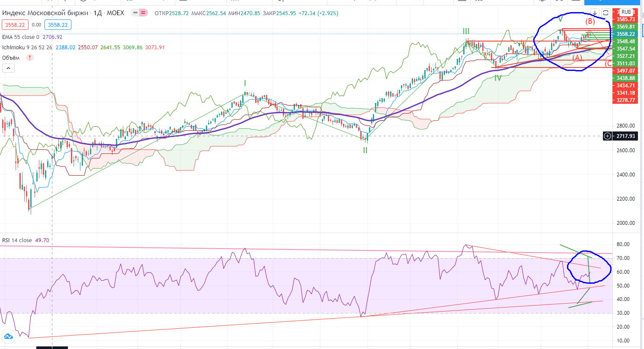This screenshot has width=644, height=349.
Task: Toggle the maximize chart frame icon
Action: [x=606, y=13]
